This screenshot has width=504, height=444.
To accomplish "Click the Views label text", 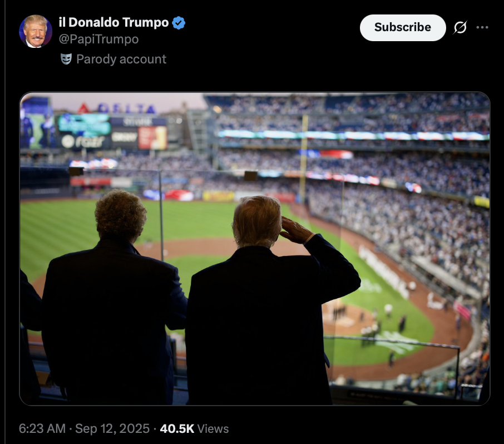I will (x=213, y=428).
